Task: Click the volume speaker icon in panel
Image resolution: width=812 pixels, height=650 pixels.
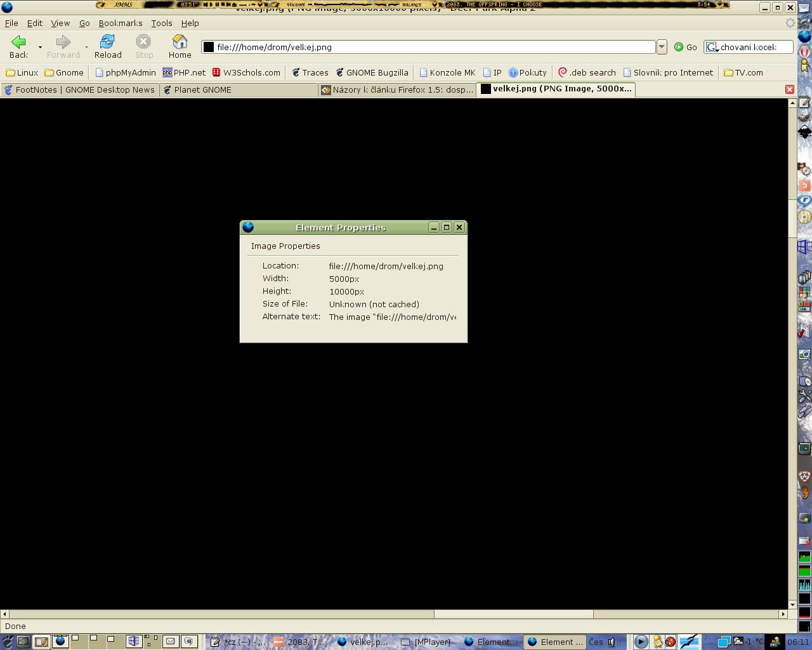Action: point(611,642)
